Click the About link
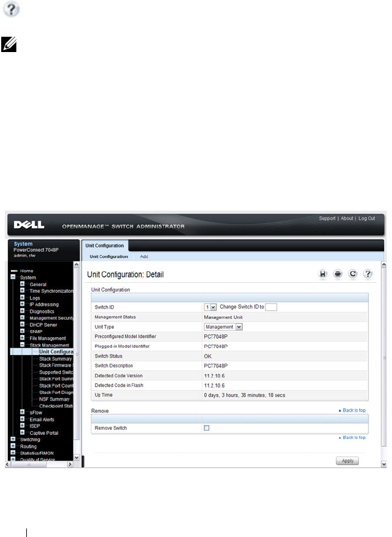This screenshot has width=392, height=537. (x=347, y=218)
